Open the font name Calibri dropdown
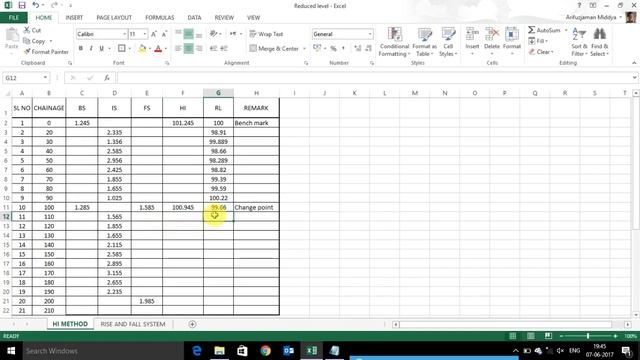Viewport: 640px width, 360px height. [124, 34]
